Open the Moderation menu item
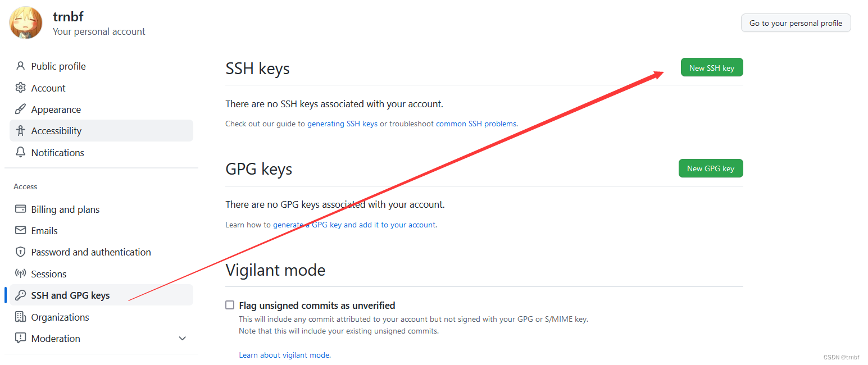The height and width of the screenshot is (365, 868). 56,339
